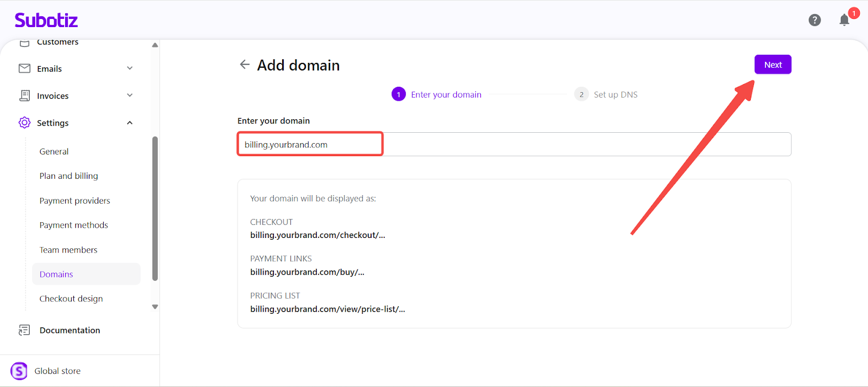The image size is (868, 387).
Task: Expand the Emails menu chevron
Action: [x=130, y=68]
